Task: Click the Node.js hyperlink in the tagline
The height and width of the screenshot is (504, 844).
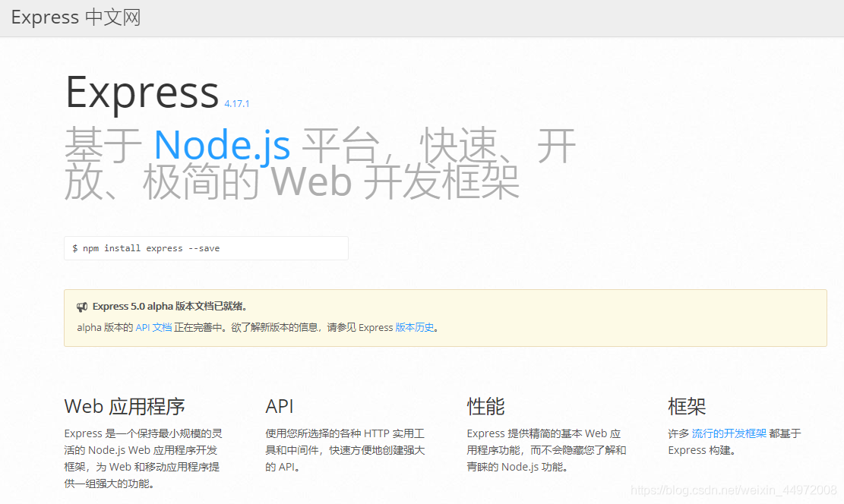Action: point(222,144)
